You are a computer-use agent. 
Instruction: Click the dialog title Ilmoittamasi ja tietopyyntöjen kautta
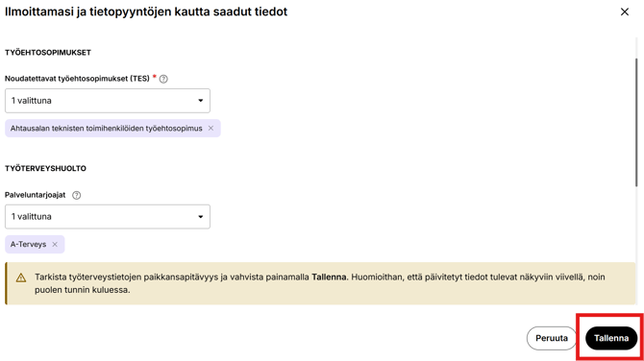(146, 12)
